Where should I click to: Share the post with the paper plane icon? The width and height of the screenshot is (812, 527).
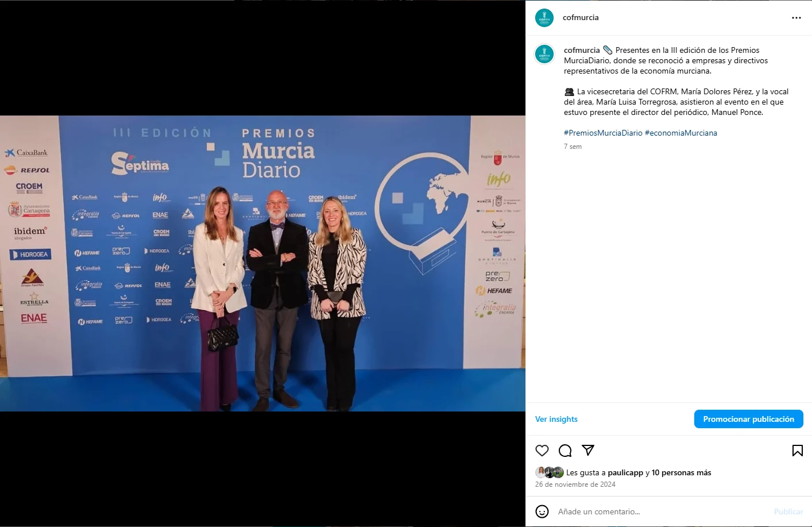[588, 450]
